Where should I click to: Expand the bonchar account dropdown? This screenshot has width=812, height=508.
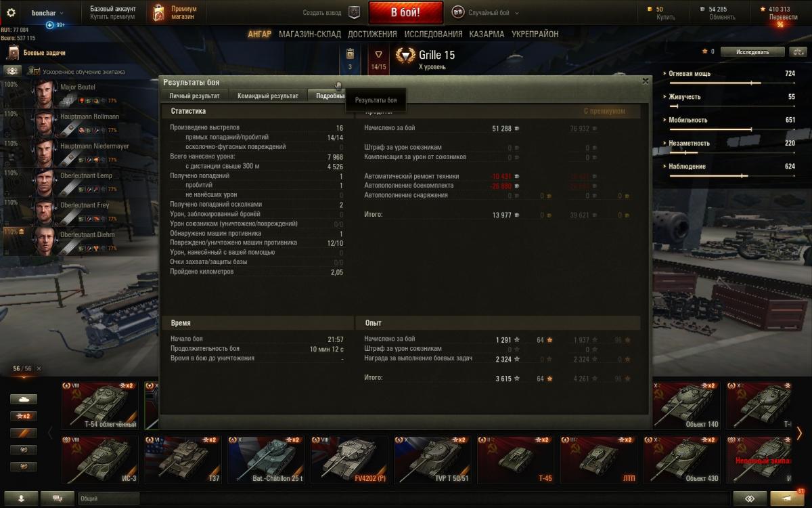tap(47, 13)
